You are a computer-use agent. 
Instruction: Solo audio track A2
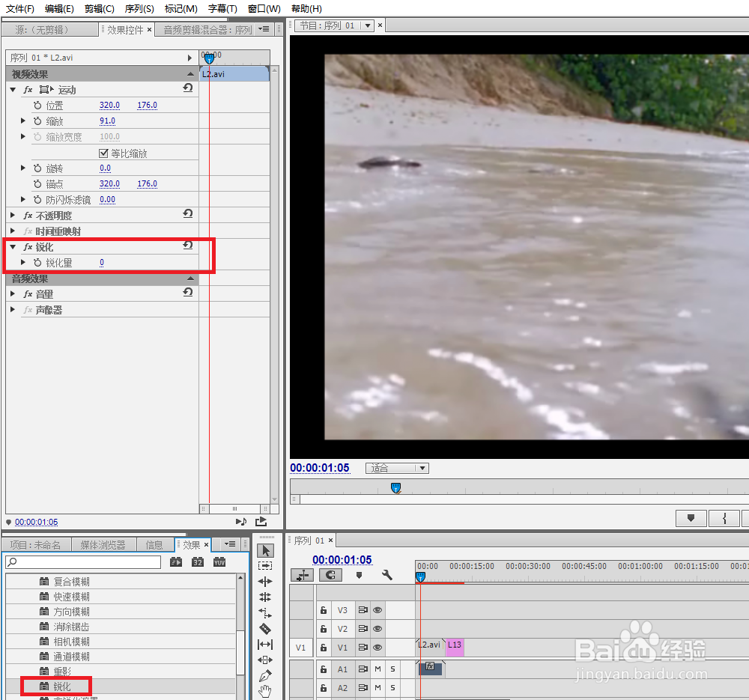(x=392, y=687)
